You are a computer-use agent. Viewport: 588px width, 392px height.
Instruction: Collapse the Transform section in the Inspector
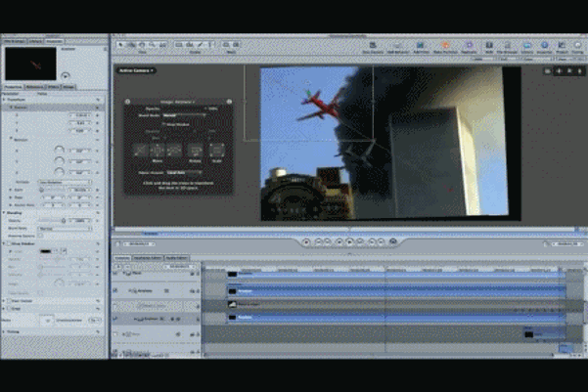[x=4, y=99]
